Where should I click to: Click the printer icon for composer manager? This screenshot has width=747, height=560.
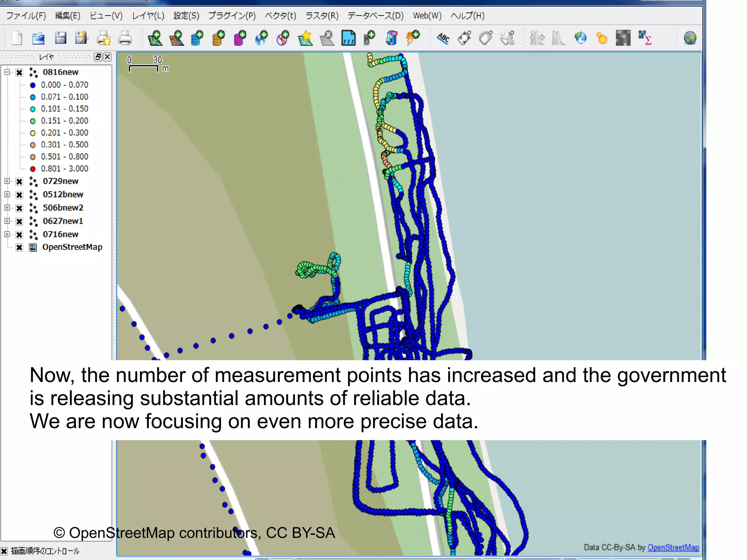(x=125, y=38)
